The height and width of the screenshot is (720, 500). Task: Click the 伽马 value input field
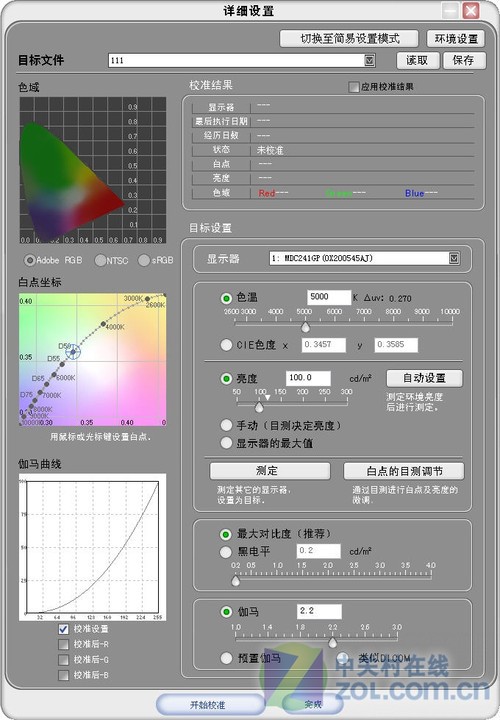pos(319,611)
